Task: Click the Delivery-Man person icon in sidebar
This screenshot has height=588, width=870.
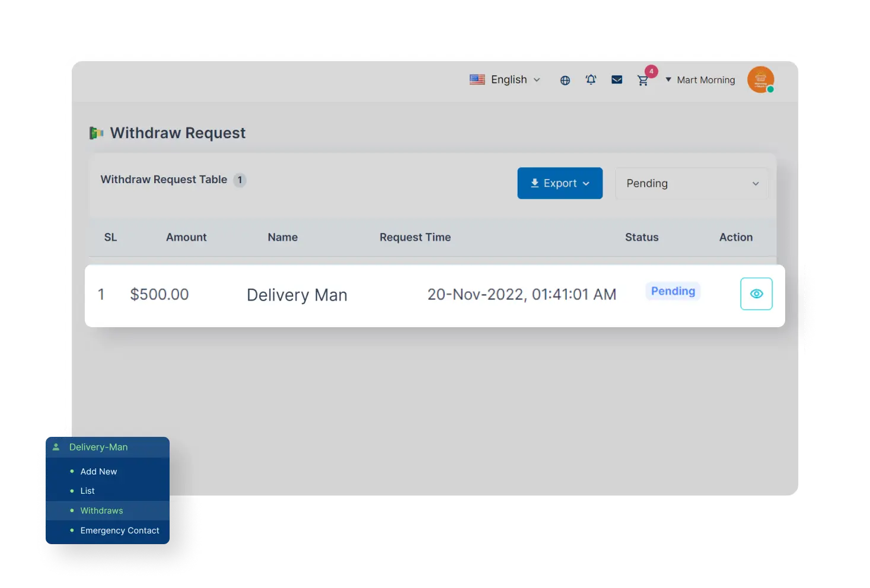Action: [x=56, y=447]
